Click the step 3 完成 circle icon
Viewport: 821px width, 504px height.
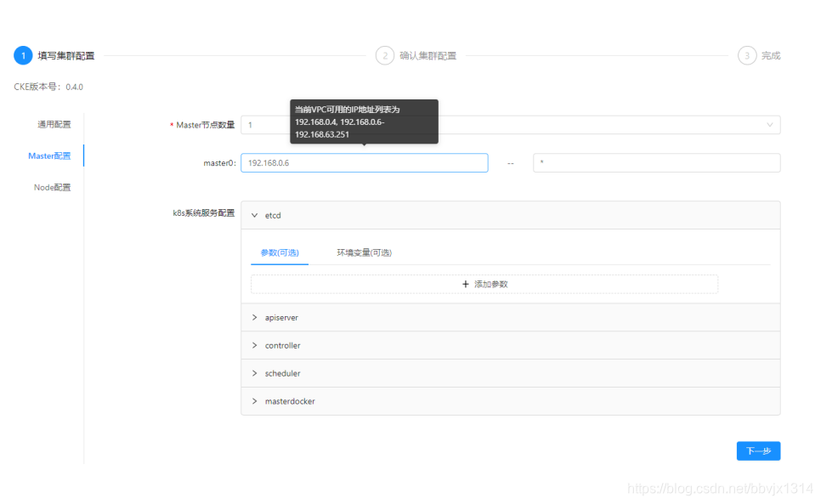click(746, 55)
